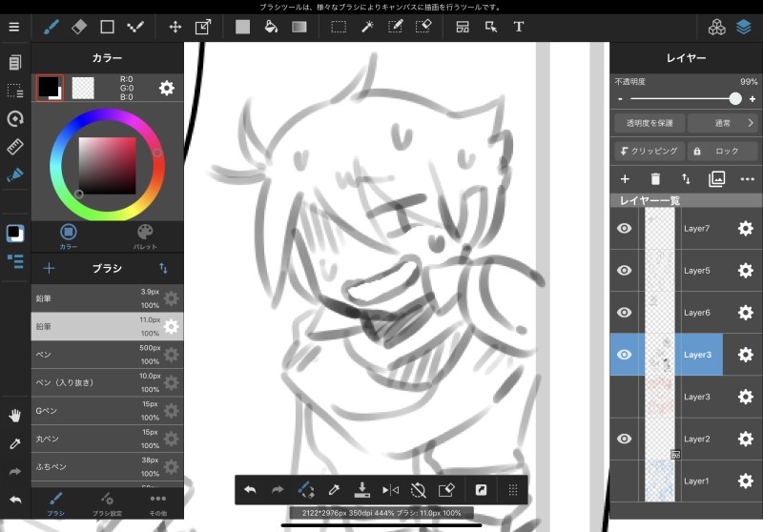Click opacity slider handle
Viewport: 763px width, 532px height.
pyautogui.click(x=735, y=99)
